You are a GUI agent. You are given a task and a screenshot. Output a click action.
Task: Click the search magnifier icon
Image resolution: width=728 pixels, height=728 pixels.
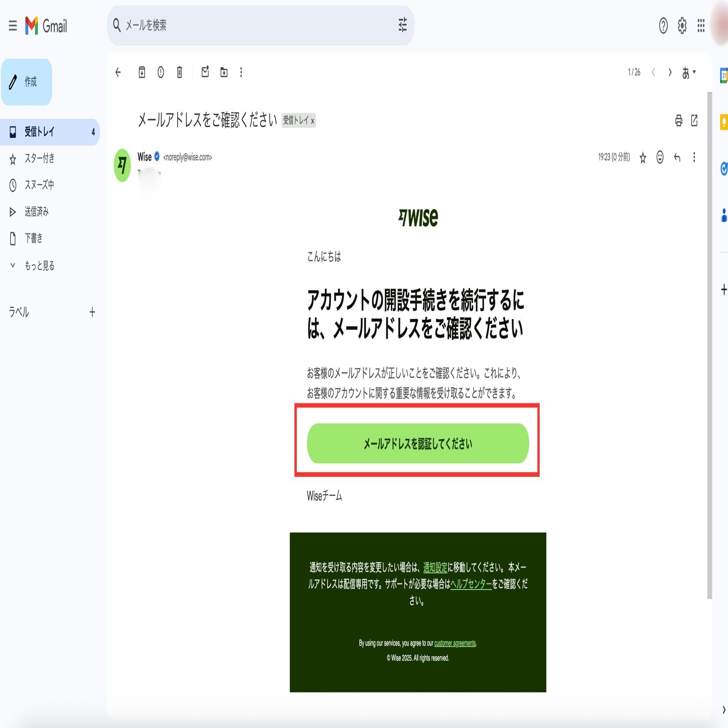tap(117, 25)
